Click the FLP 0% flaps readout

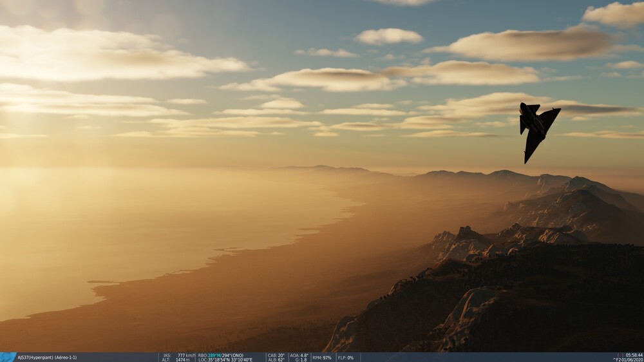coord(345,357)
